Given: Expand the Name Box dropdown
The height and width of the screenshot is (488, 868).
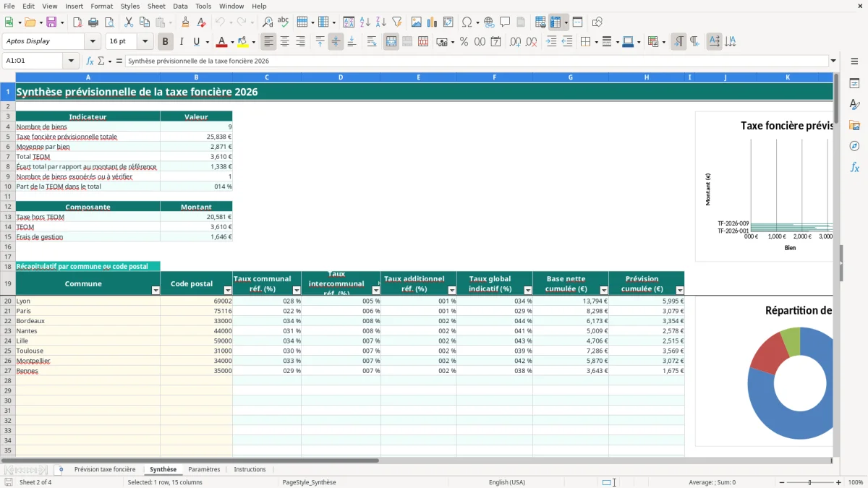Looking at the screenshot, I should (x=72, y=61).
